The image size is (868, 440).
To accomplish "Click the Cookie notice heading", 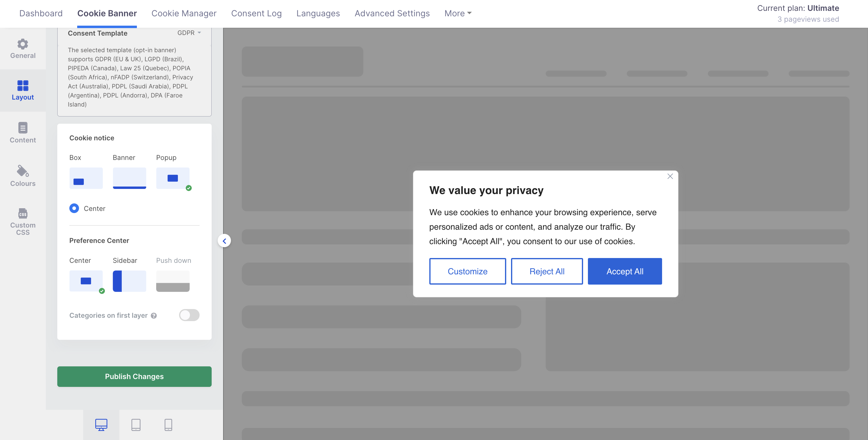I will 92,138.
